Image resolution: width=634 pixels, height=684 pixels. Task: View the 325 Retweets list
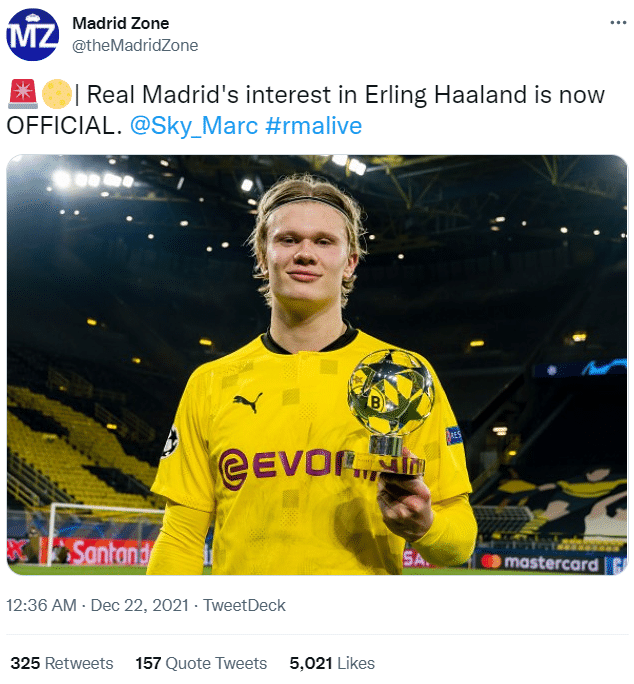(x=62, y=663)
